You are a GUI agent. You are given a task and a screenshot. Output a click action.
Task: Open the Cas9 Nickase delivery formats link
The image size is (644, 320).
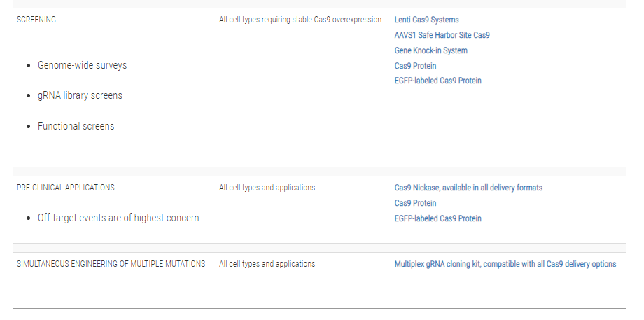point(468,188)
